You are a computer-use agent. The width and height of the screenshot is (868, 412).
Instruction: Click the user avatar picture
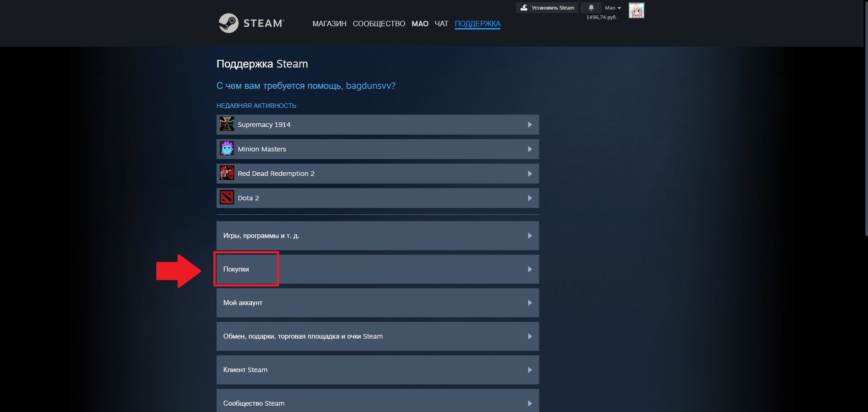point(636,10)
